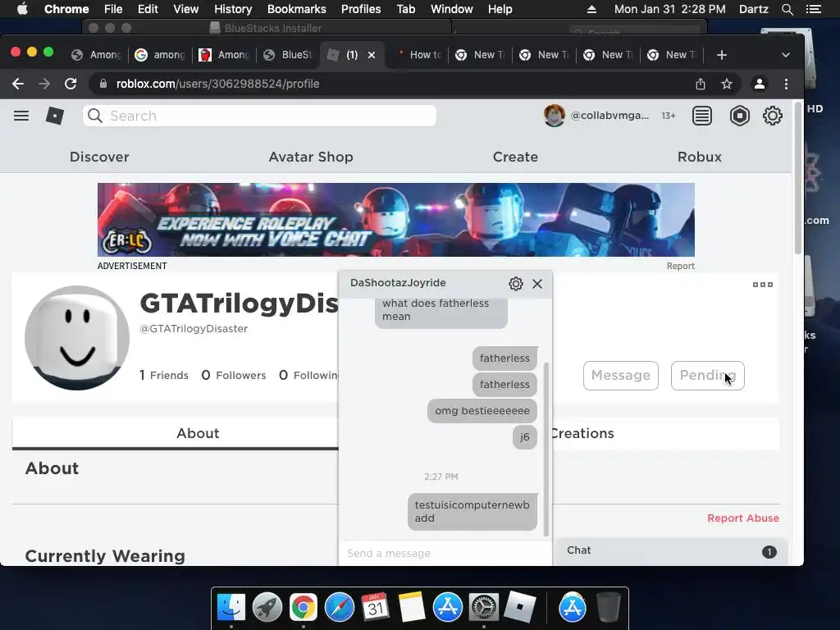Screen dimensions: 840x630
Task: Click the Roblox logo home icon
Action: coord(55,116)
